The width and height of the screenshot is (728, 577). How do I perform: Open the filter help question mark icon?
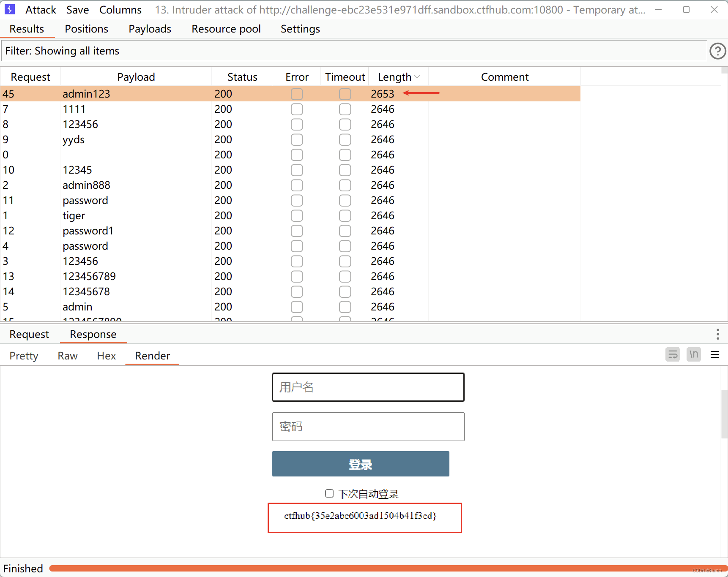[717, 51]
